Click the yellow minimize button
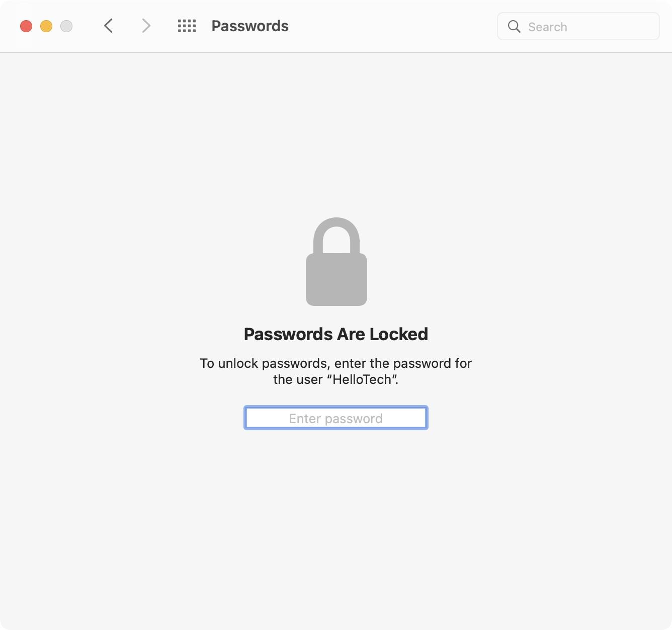 coord(46,26)
